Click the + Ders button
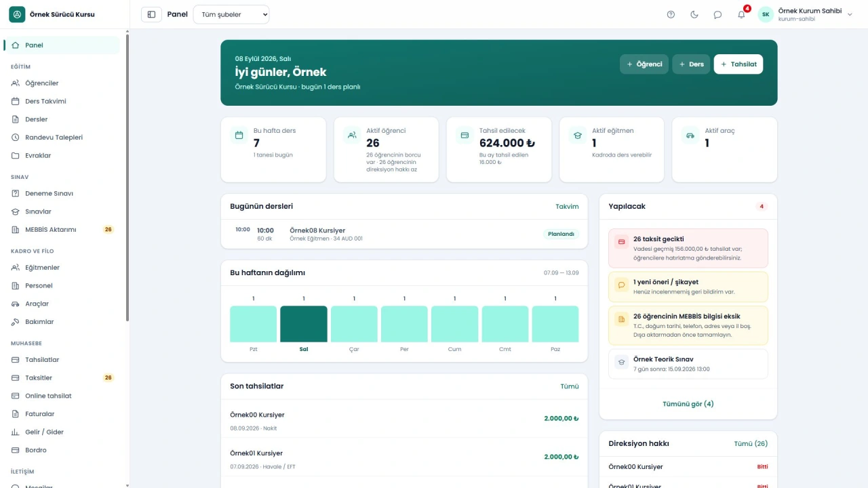The width and height of the screenshot is (868, 488). (x=691, y=64)
